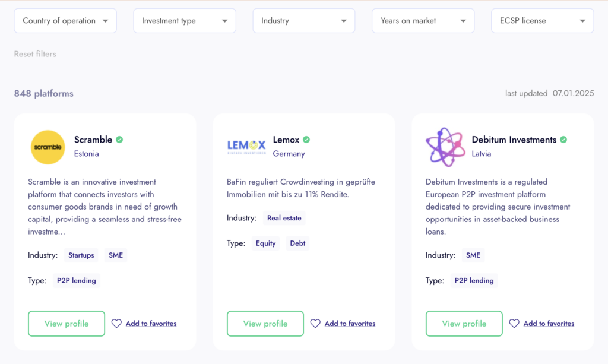608x364 pixels.
Task: Click Reset filters link
Action: (35, 54)
